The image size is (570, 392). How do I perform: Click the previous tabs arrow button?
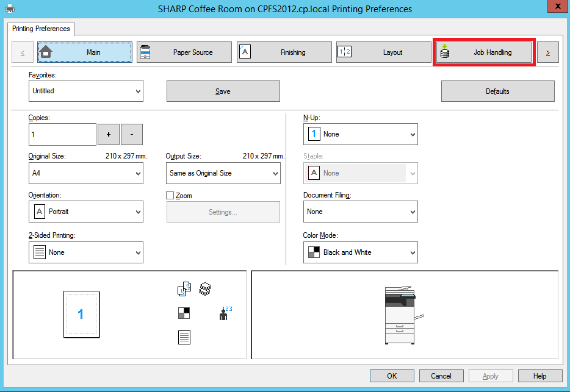(x=23, y=52)
